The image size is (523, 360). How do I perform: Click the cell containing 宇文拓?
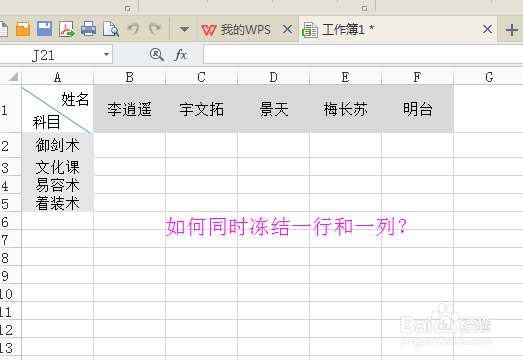[201, 109]
